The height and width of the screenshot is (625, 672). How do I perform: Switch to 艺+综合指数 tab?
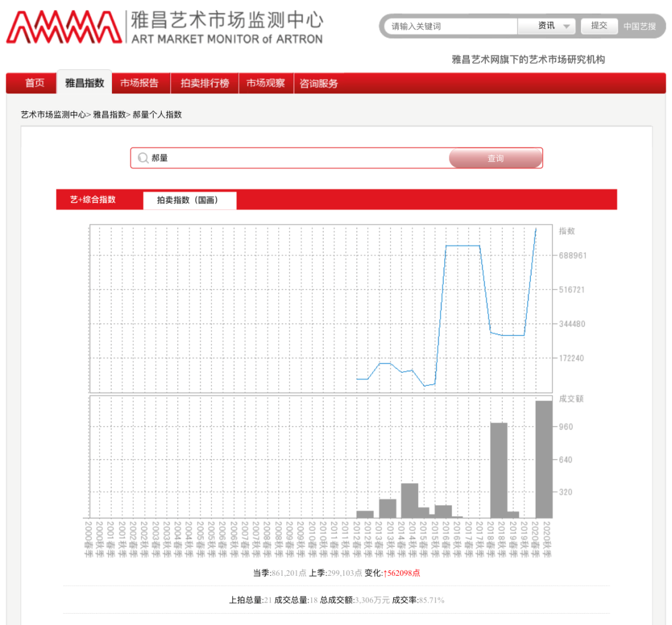(x=93, y=199)
